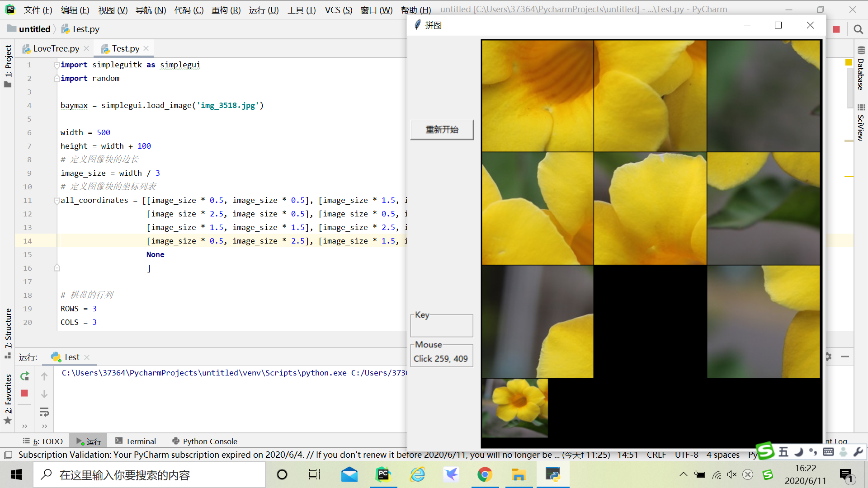This screenshot has width=868, height=488.
Task: Collapse the all_coordinates code fold marker
Action: tap(57, 200)
